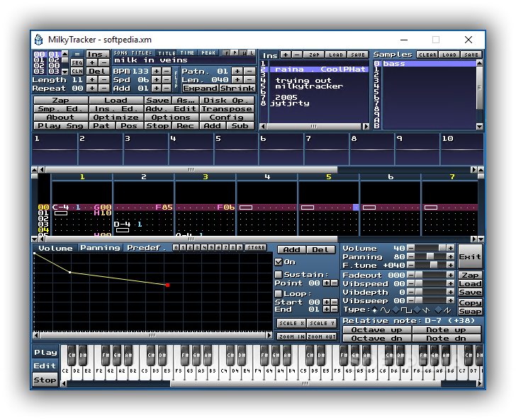The height and width of the screenshot is (420, 516).
Task: Click the SEQ order list button
Action: [x=77, y=62]
